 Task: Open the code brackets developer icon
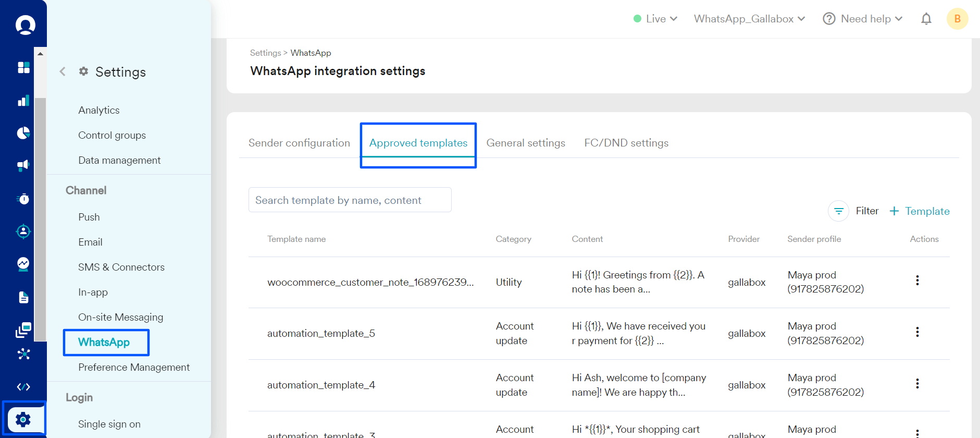click(x=23, y=387)
